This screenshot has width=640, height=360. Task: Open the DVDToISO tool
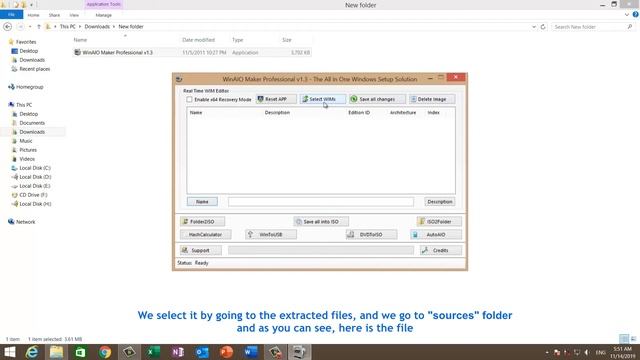(371, 235)
